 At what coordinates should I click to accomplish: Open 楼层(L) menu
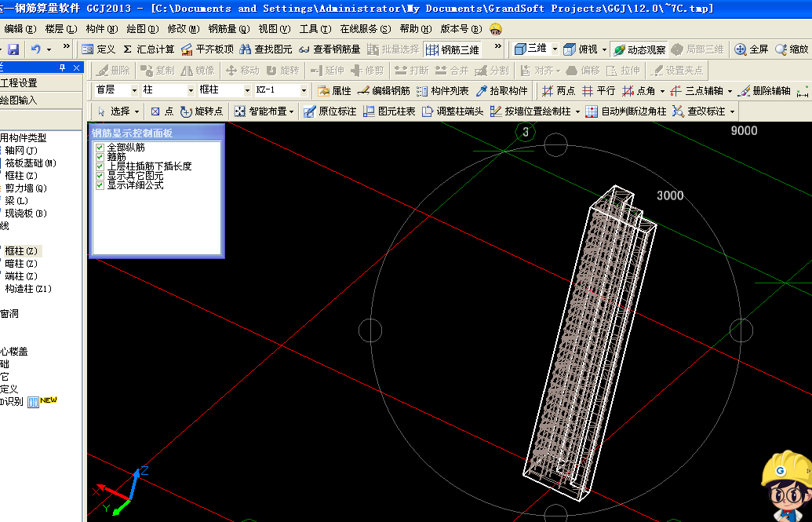coord(60,29)
